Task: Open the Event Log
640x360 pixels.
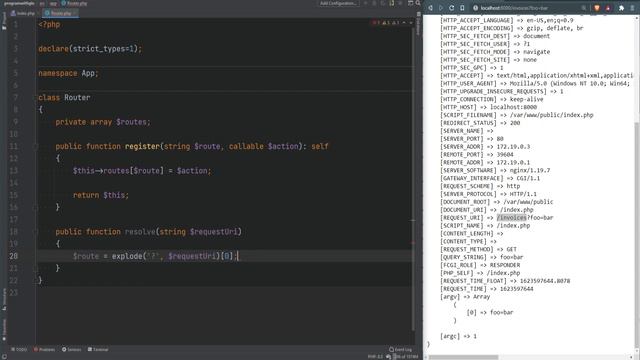Action: pos(400,349)
